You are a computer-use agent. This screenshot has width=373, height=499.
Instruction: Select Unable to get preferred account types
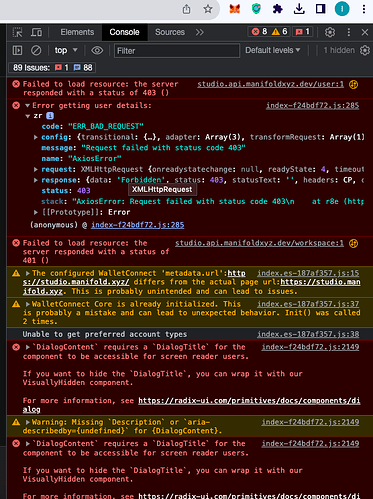105,334
